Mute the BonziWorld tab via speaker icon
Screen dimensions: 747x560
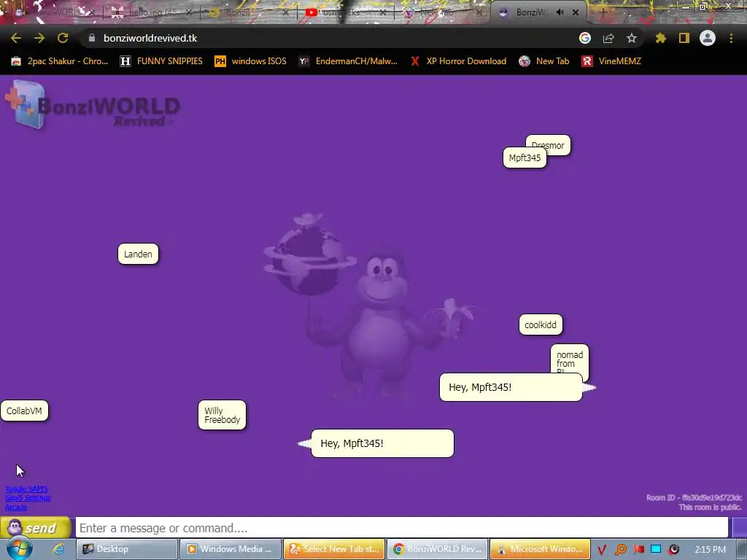coord(560,12)
